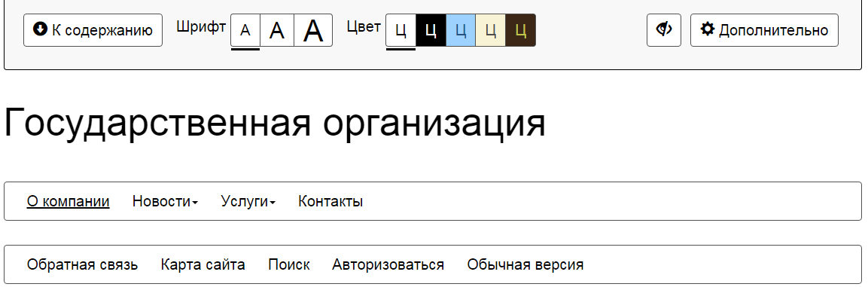Viewport: 868px width, 287px height.
Task: Expand the 'Услуги' dropdown menu
Action: pyautogui.click(x=248, y=201)
